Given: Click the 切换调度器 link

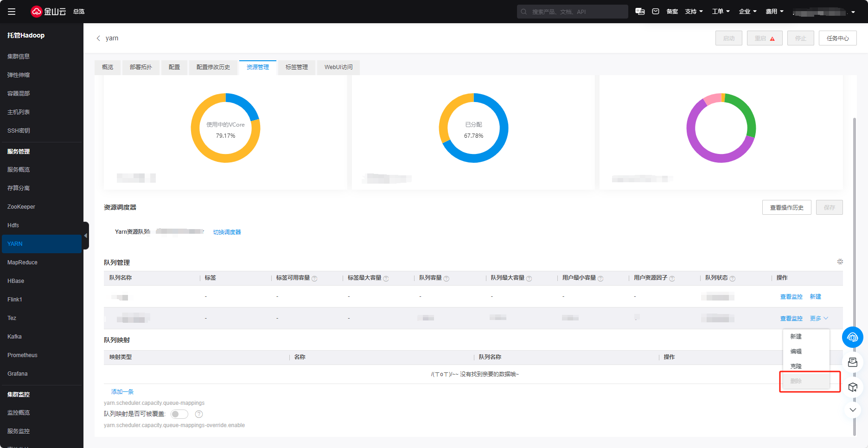Looking at the screenshot, I should (227, 232).
